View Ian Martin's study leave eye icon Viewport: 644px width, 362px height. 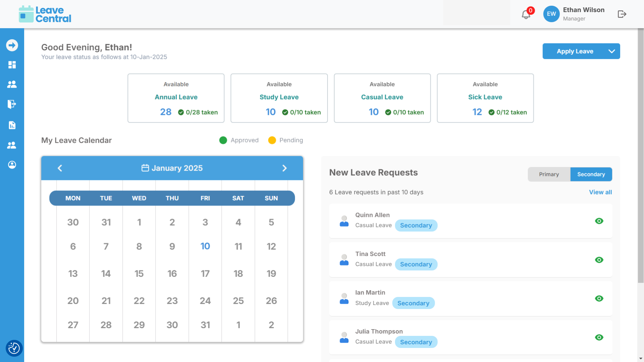pos(599,298)
